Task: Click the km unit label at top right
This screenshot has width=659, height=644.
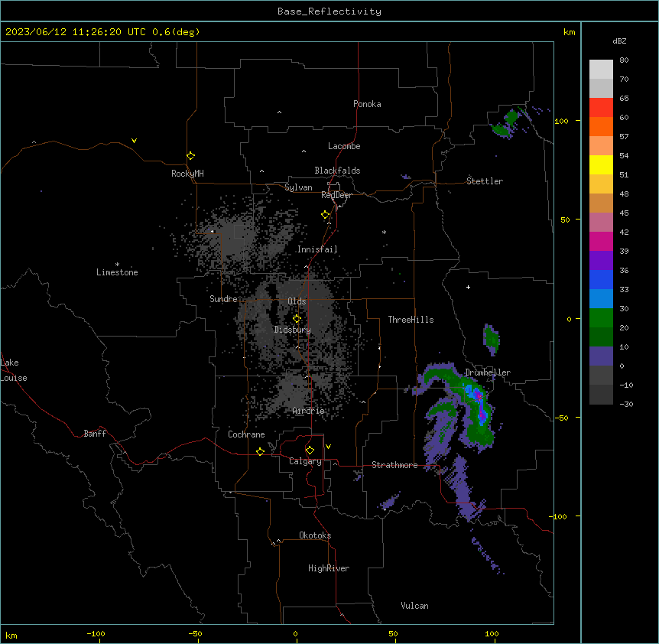Action: [569, 32]
